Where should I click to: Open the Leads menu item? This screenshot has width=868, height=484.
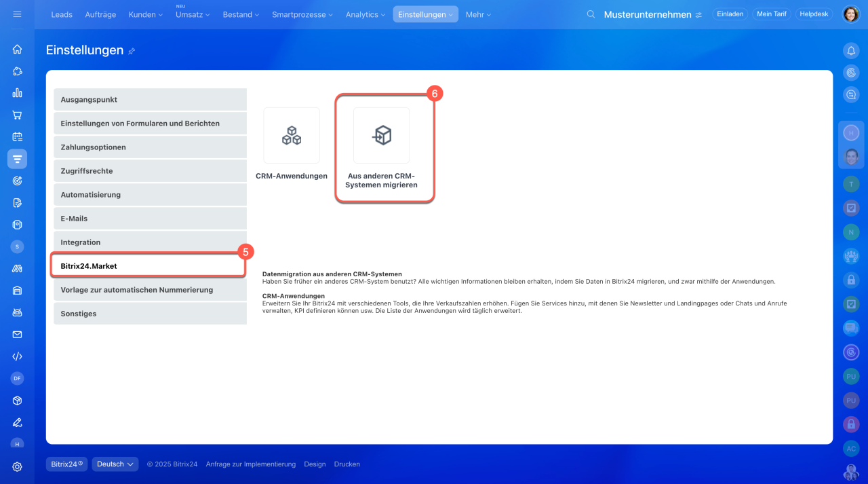pyautogui.click(x=62, y=14)
